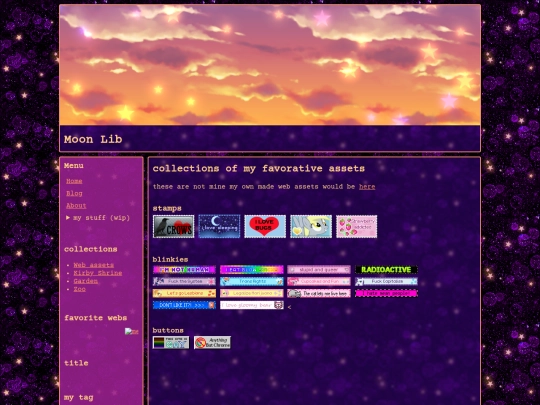The width and height of the screenshot is (540, 405).
Task: Click the magenta blinkie below 'Fuck Capitalism'
Action: pyautogui.click(x=386, y=293)
